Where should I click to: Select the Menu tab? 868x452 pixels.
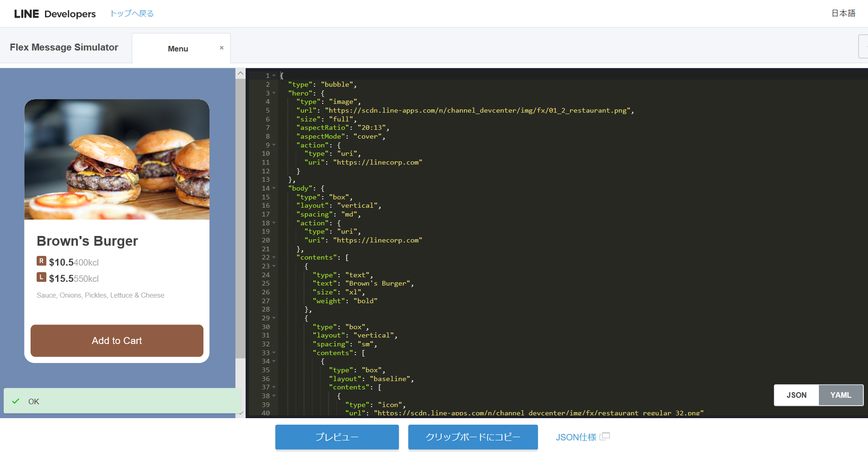click(x=178, y=49)
